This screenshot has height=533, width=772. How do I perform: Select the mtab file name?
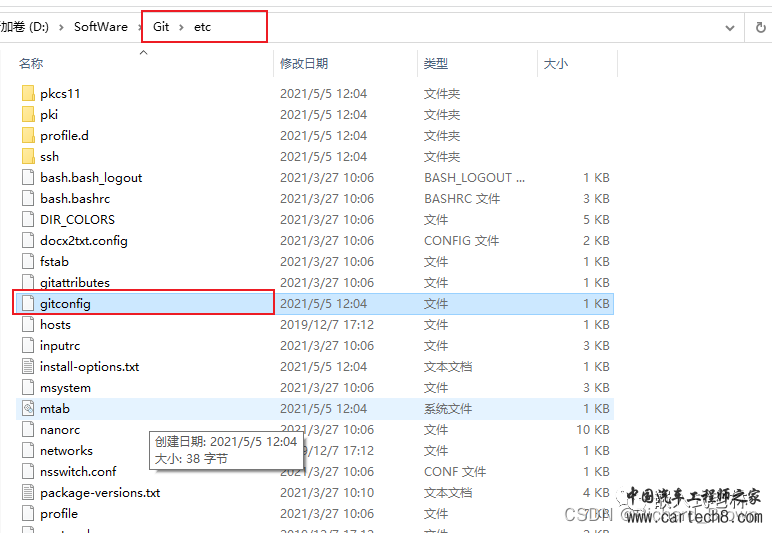[x=55, y=408]
